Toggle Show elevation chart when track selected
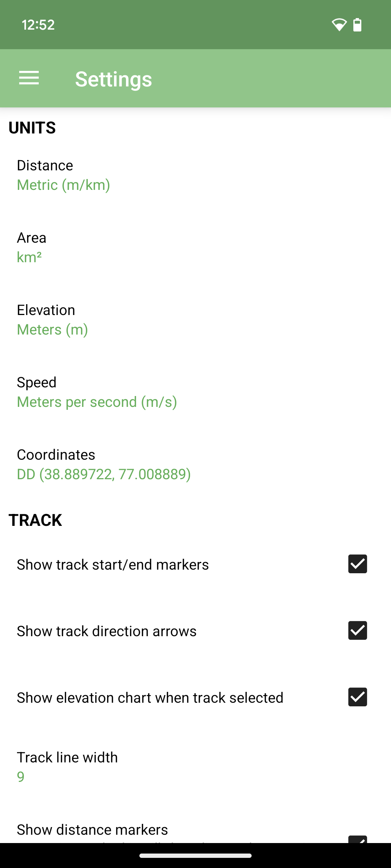 [x=358, y=697]
